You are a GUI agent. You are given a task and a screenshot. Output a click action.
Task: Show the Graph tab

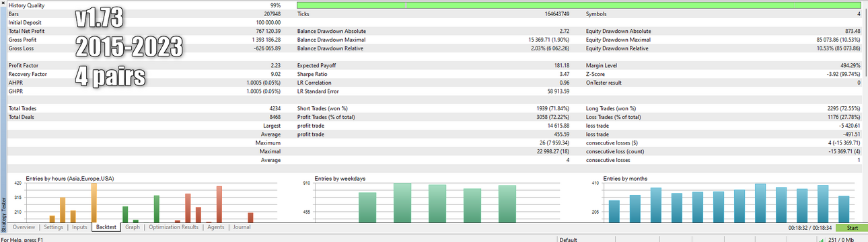point(133,227)
